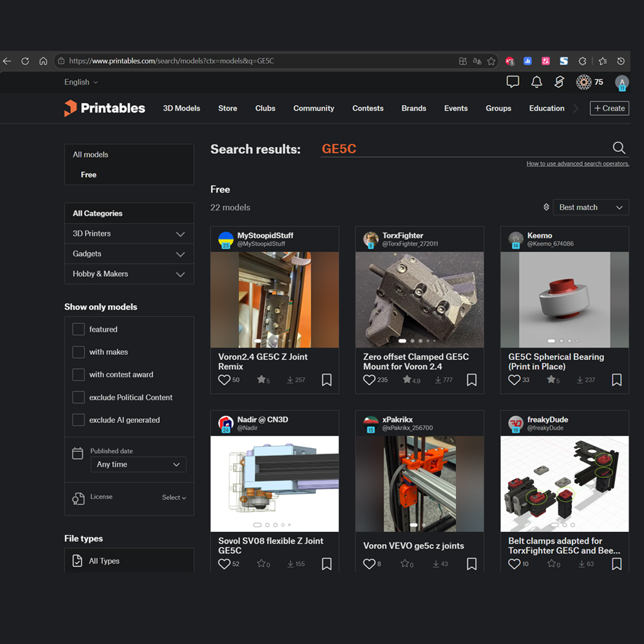Viewport: 644px width, 644px height.
Task: Open the Education menu item
Action: tap(547, 108)
